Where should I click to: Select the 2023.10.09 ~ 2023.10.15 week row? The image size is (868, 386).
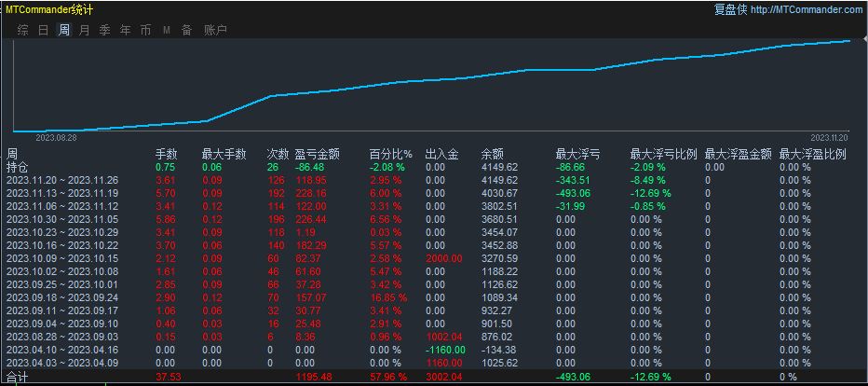[x=434, y=258]
